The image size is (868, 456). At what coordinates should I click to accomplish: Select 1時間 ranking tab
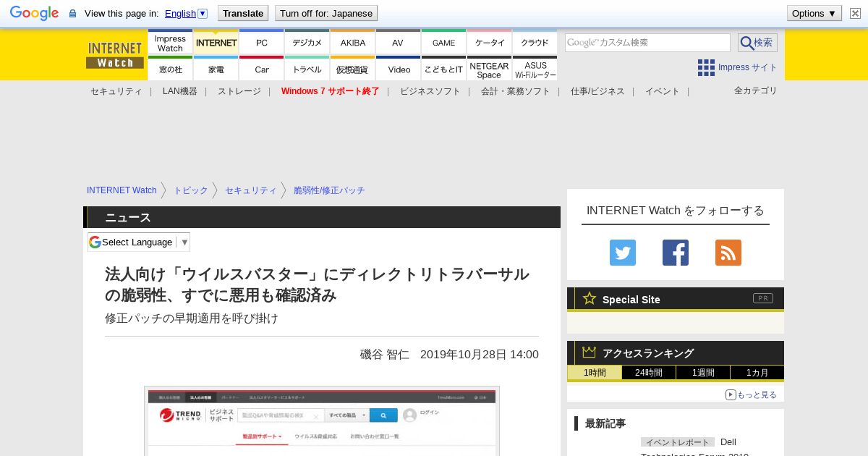(595, 373)
